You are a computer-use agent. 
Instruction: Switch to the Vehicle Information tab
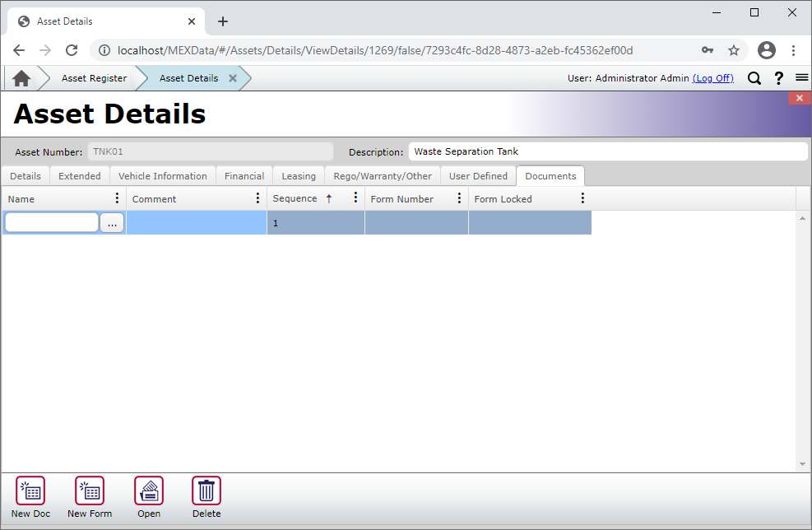point(162,175)
